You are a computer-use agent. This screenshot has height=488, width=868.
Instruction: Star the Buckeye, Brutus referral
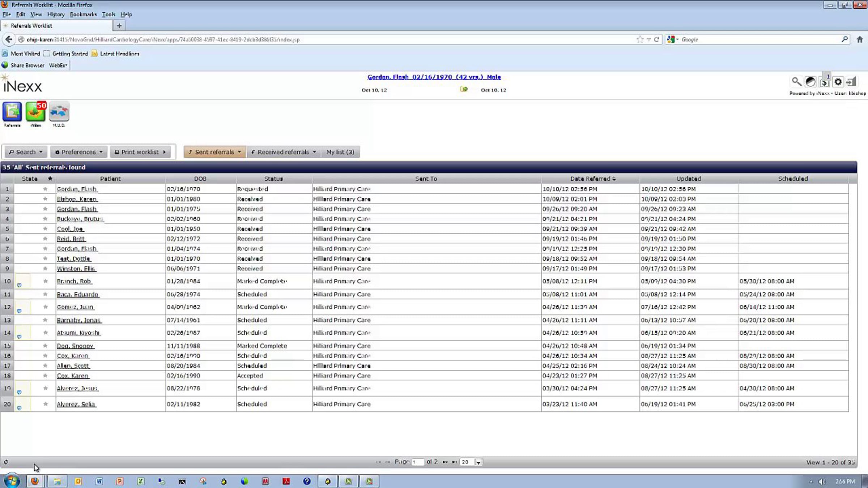coord(45,219)
